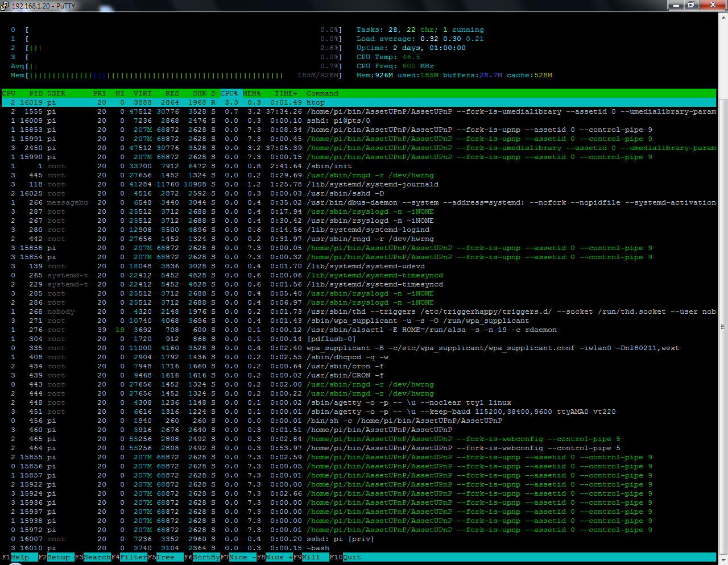
Task: Select the agetty ttyAMA0 vt220 row
Action: pos(359,412)
